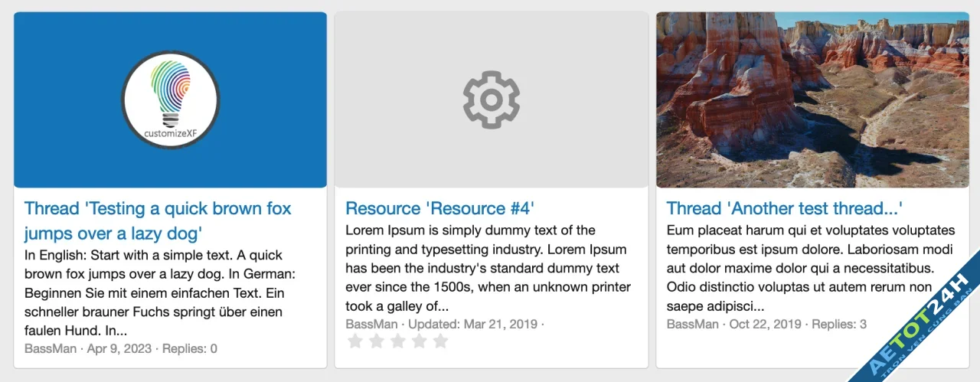The width and height of the screenshot is (980, 382).
Task: Select the fifth rating star
Action: pyautogui.click(x=440, y=341)
